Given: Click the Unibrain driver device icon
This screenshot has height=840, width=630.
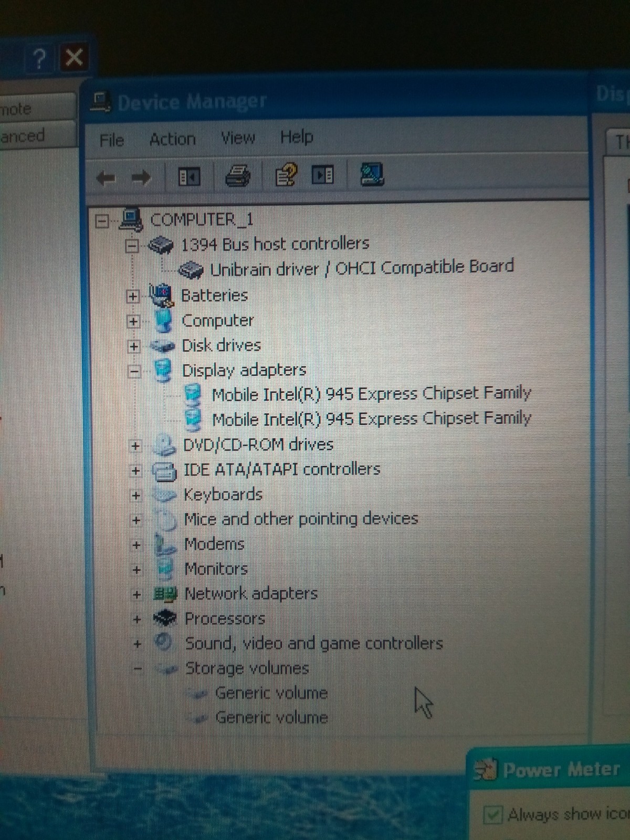Looking at the screenshot, I should [191, 270].
